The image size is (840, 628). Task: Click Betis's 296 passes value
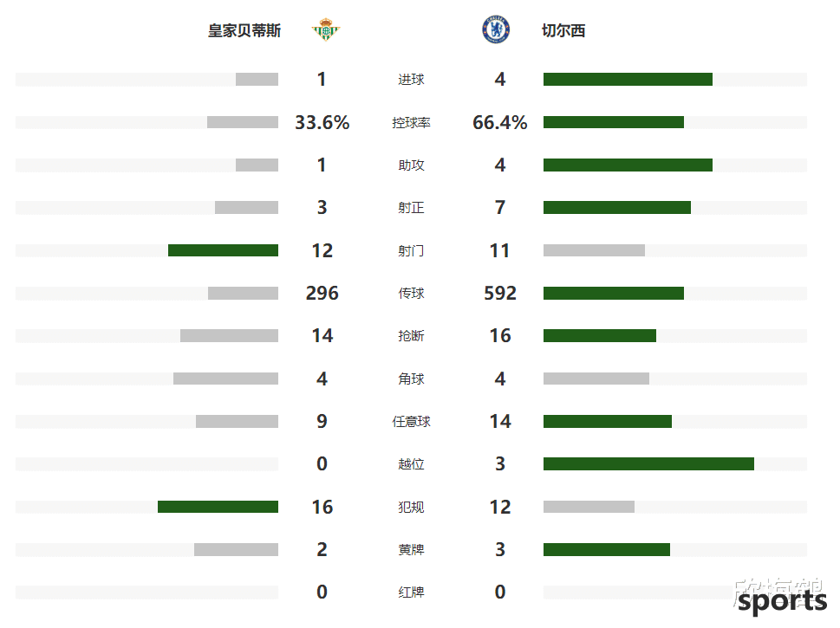pos(322,293)
